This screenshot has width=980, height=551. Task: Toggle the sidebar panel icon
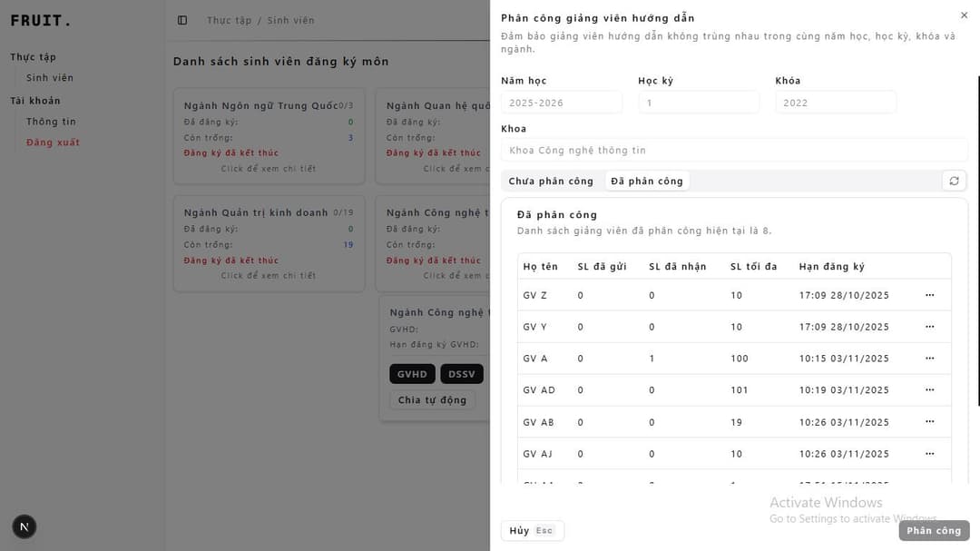[182, 20]
